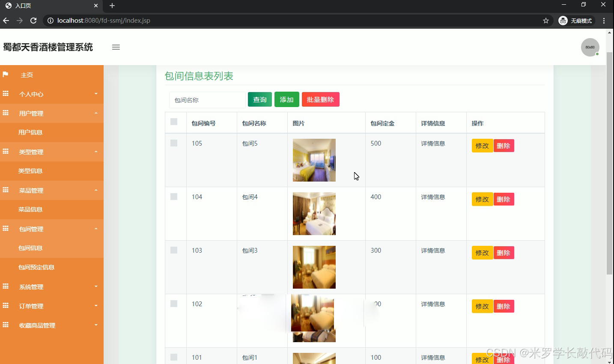Click the browser address bar URL
The height and width of the screenshot is (364, 614).
pyautogui.click(x=104, y=21)
